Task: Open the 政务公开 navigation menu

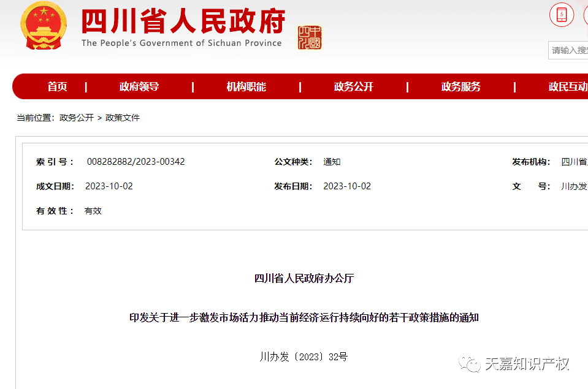Action: click(x=354, y=86)
